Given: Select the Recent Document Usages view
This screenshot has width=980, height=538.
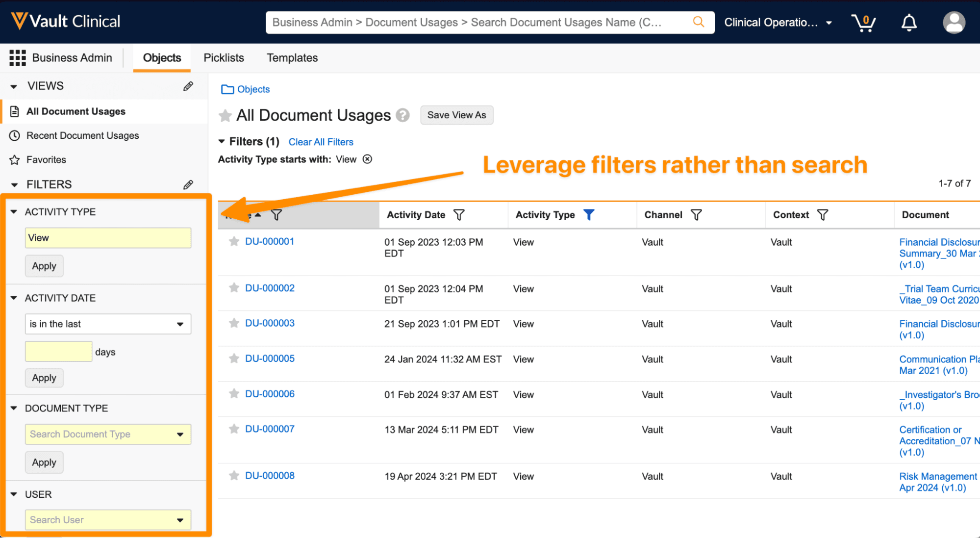Looking at the screenshot, I should [83, 135].
